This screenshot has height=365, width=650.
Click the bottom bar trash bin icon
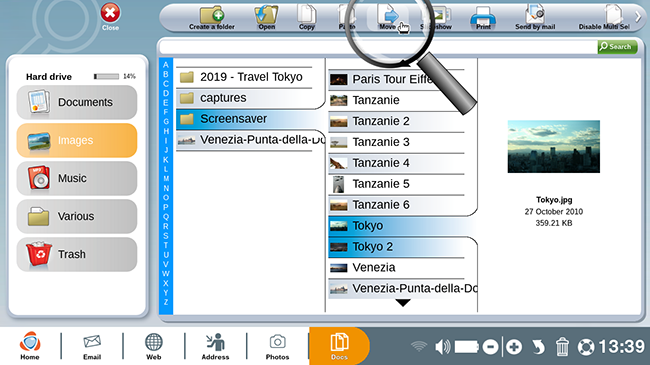(562, 347)
